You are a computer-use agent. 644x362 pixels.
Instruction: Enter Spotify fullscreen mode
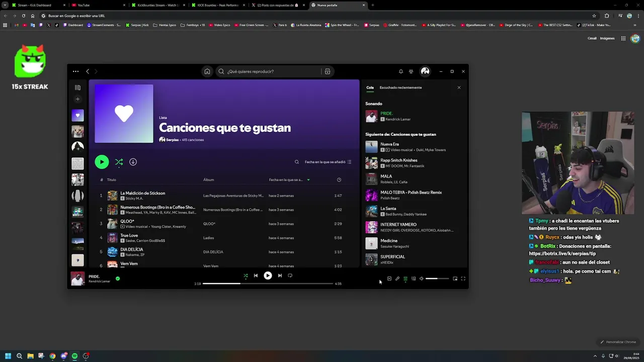pos(463,279)
